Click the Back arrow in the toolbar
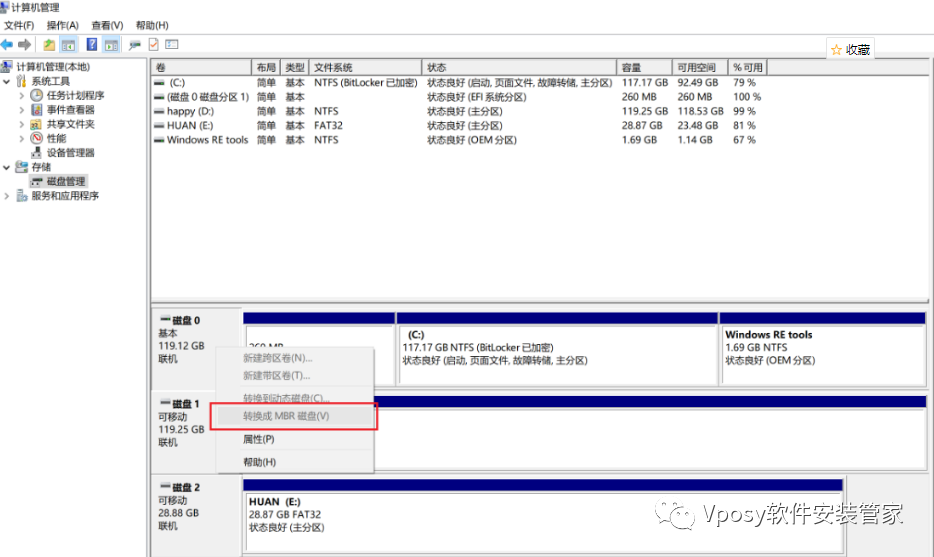The width and height of the screenshot is (934, 557). 7,45
